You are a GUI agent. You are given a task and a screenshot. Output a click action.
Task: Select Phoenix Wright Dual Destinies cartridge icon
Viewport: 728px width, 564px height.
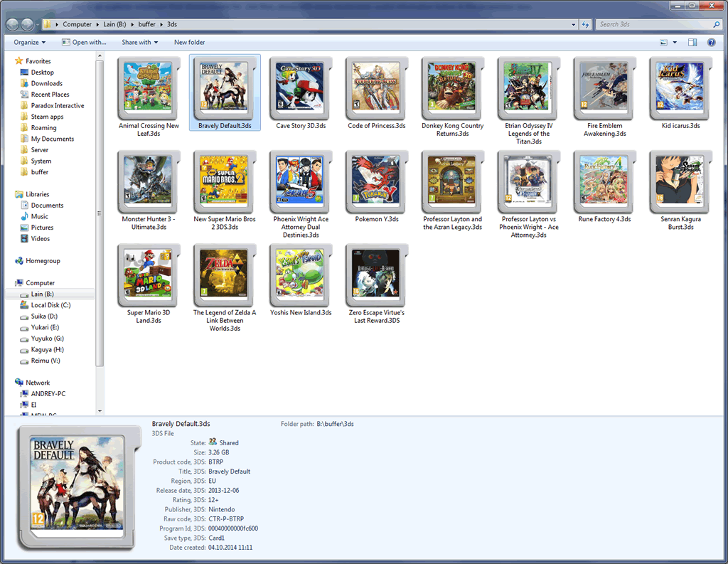pyautogui.click(x=301, y=181)
